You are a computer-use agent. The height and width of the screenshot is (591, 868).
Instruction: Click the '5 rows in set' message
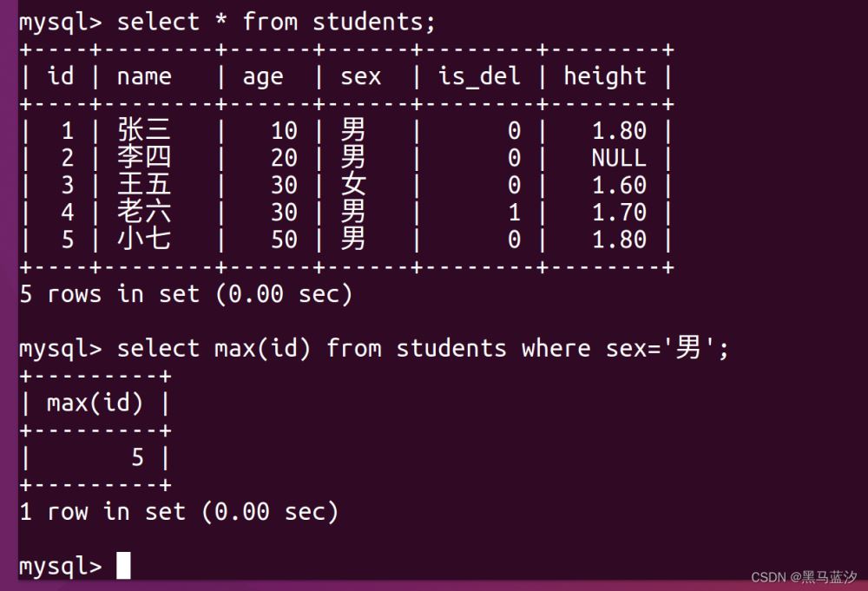(x=186, y=294)
